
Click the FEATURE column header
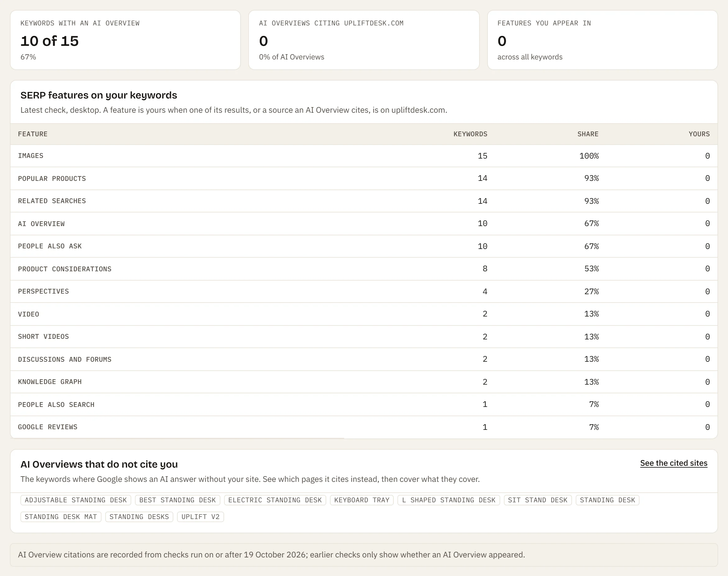(33, 134)
